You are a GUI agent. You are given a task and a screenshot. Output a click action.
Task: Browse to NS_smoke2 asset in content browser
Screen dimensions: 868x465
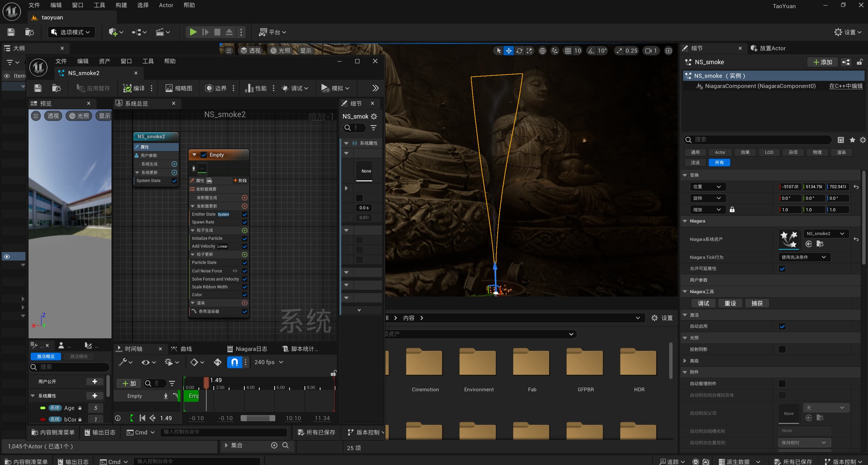tap(820, 244)
